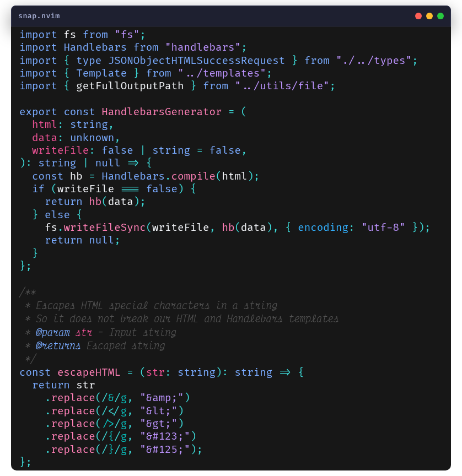Click the compile method after Handlebars
This screenshot has width=462, height=476.
(193, 176)
